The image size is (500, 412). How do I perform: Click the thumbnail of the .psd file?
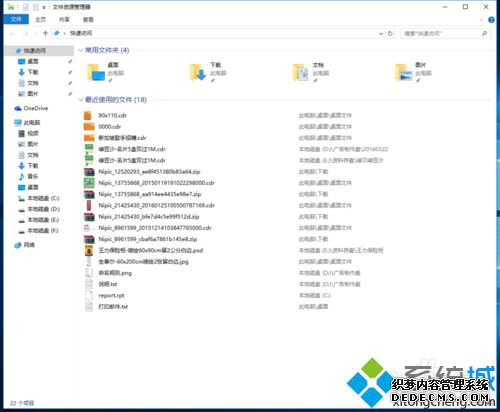[x=89, y=250]
